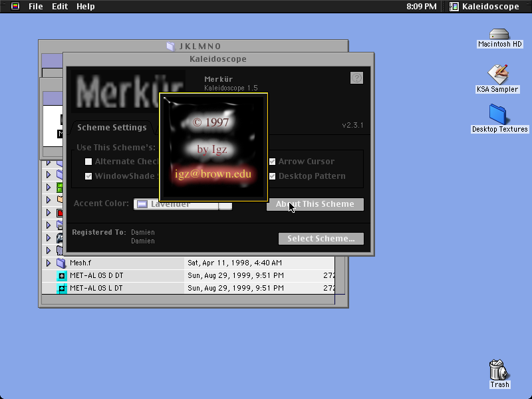Click the Merkür scheme logo
The image size is (532, 399).
[128, 92]
